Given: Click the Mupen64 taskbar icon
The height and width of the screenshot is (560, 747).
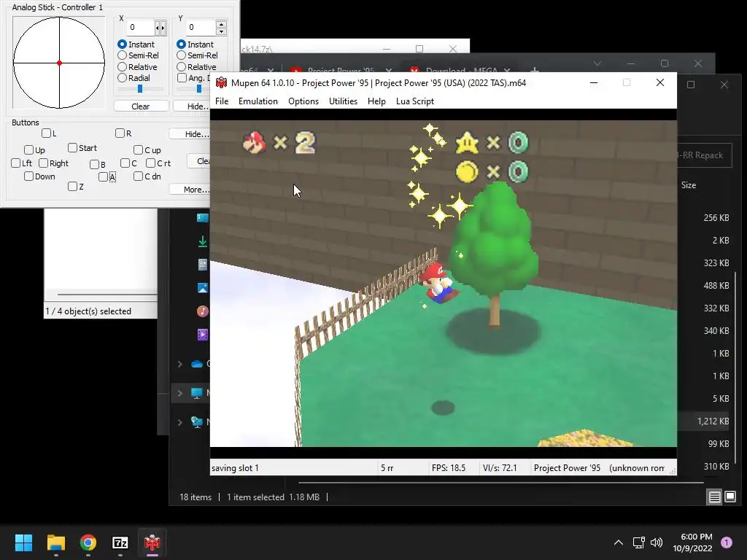Looking at the screenshot, I should tap(152, 542).
